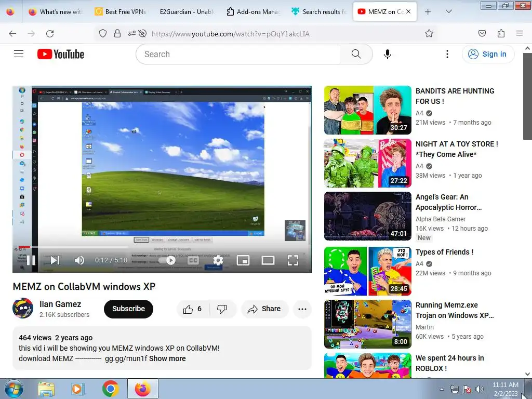Screen dimensions: 532x399
Task: Show hidden system tray icons
Action: (442, 389)
